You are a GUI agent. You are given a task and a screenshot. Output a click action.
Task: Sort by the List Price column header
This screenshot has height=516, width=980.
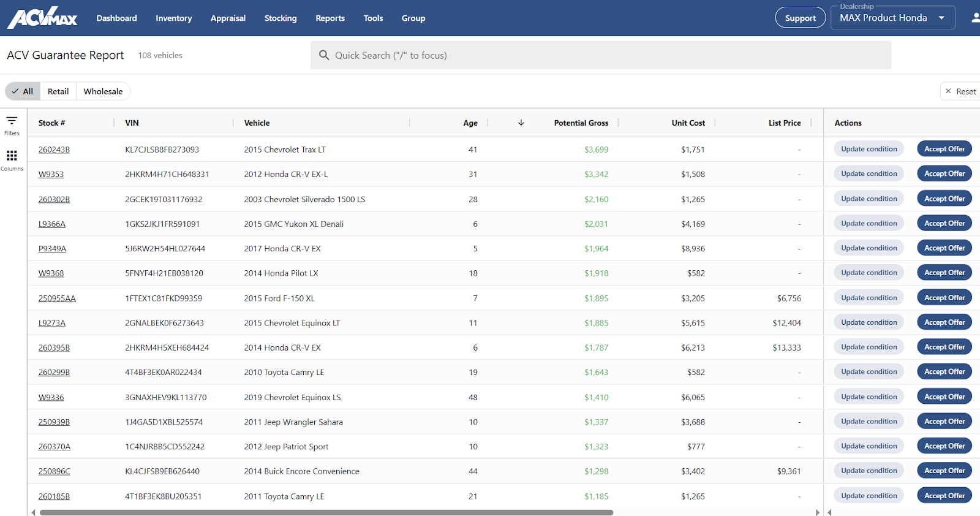point(785,123)
